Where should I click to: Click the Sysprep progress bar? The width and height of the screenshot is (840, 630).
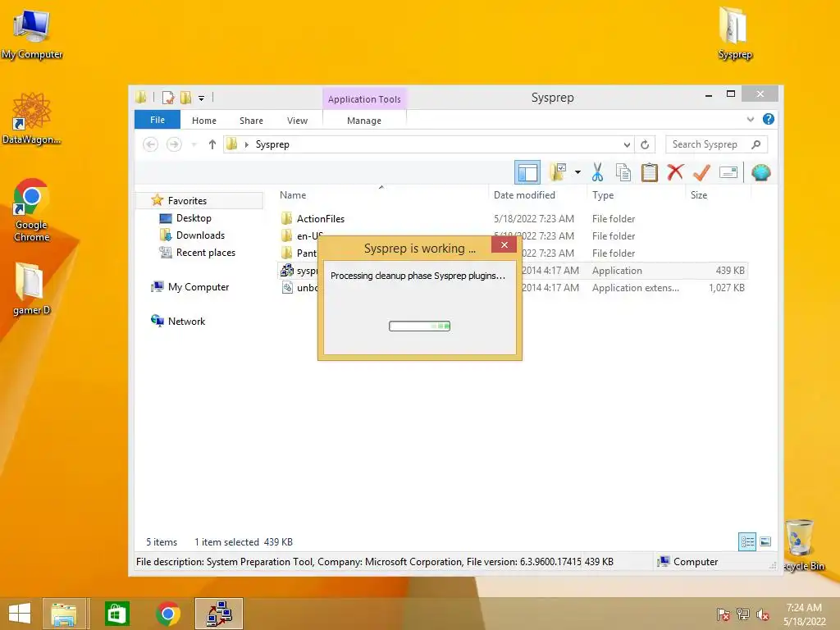coord(419,326)
